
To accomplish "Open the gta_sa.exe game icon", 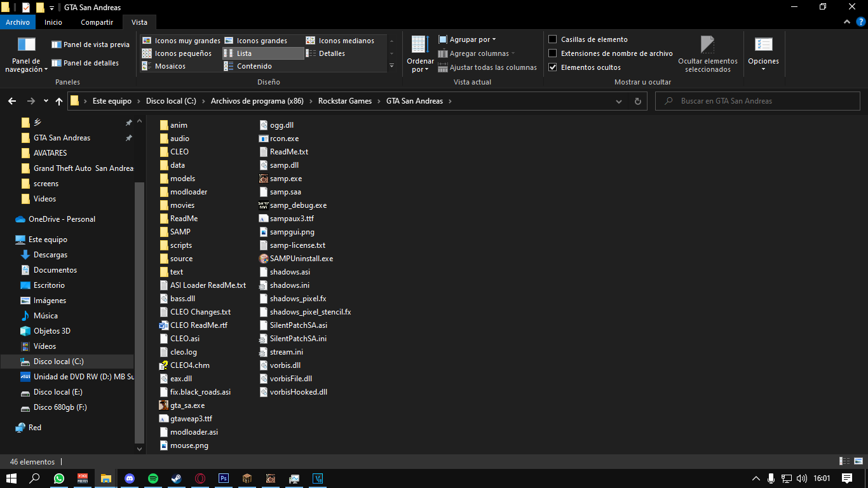I will 164,405.
